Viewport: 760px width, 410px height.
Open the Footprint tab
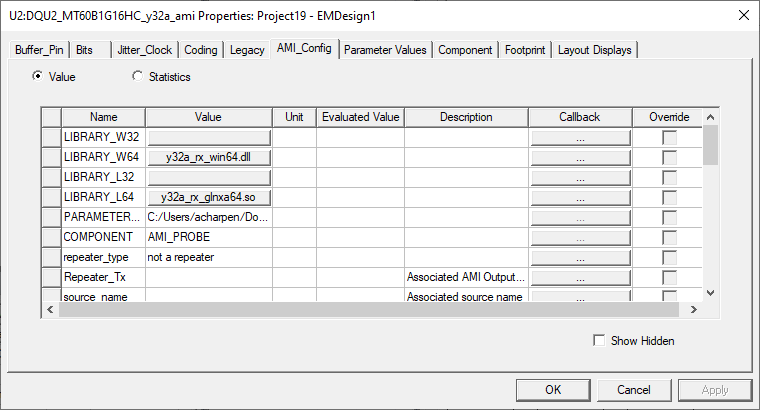[x=525, y=50]
